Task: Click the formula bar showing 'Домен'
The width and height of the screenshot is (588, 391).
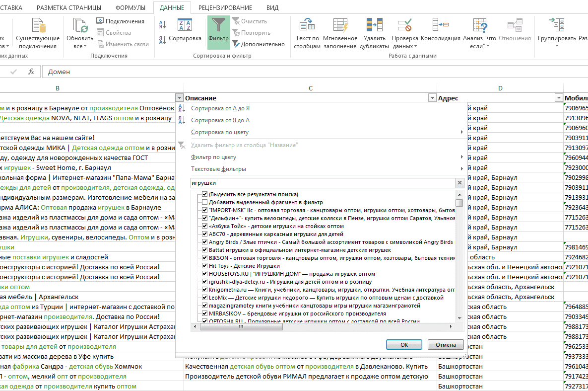Action: (315, 72)
